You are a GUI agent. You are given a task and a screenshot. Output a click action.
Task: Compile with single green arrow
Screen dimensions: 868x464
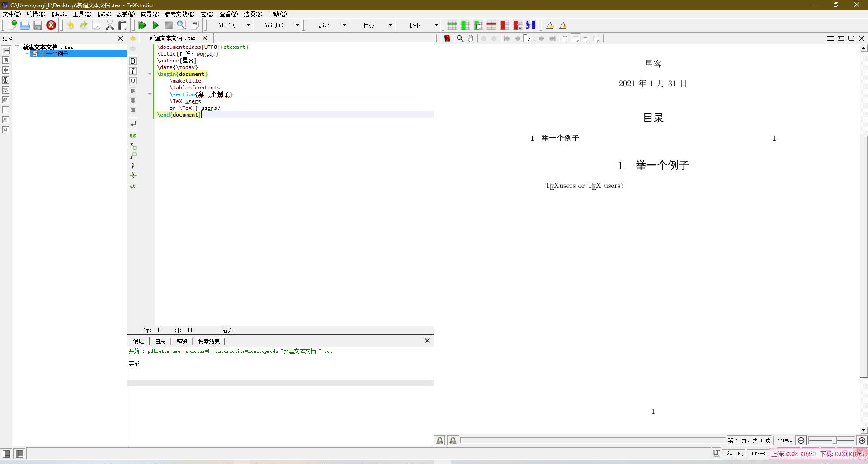pos(156,25)
